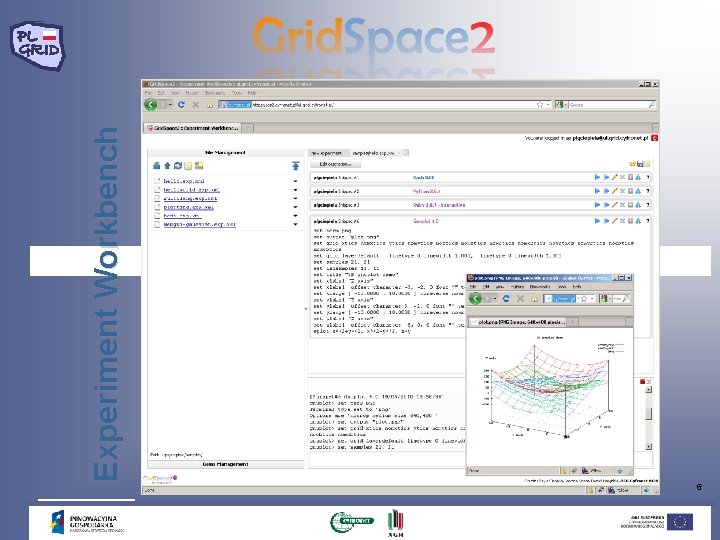The height and width of the screenshot is (540, 720).
Task: Click Back in the main Firefox window
Action: point(151,105)
